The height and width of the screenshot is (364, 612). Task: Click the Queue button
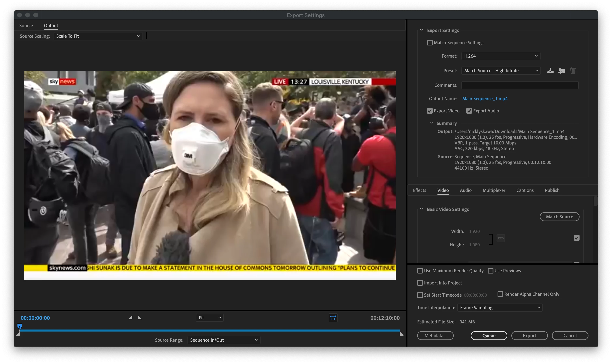489,336
